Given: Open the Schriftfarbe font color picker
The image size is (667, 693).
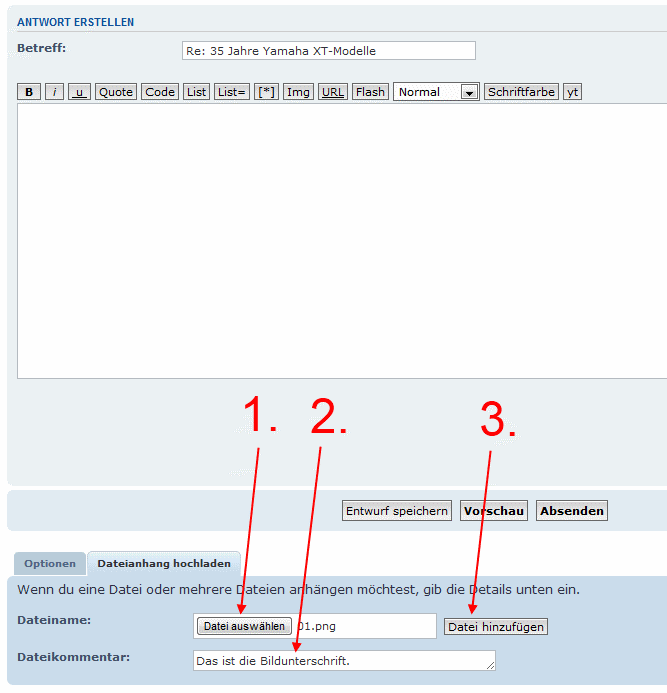Looking at the screenshot, I should [x=521, y=92].
